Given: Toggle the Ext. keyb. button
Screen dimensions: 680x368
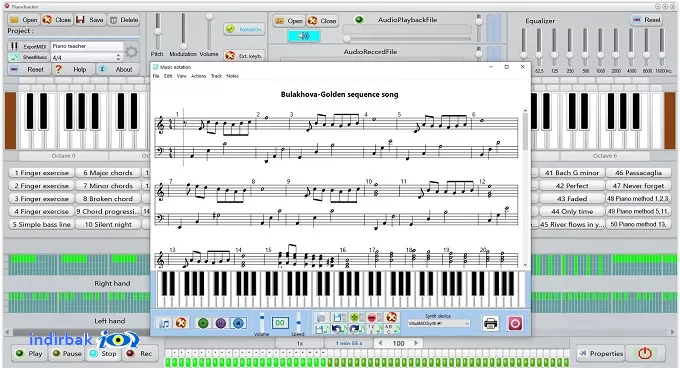Looking at the screenshot, I should pos(245,56).
